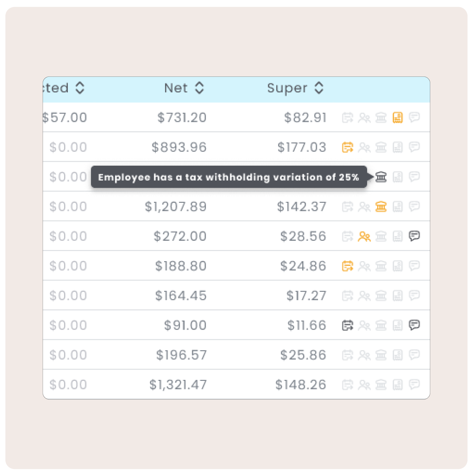Click the orange calendar icon in the $188.80 row
This screenshot has height=476, width=473.
[347, 266]
